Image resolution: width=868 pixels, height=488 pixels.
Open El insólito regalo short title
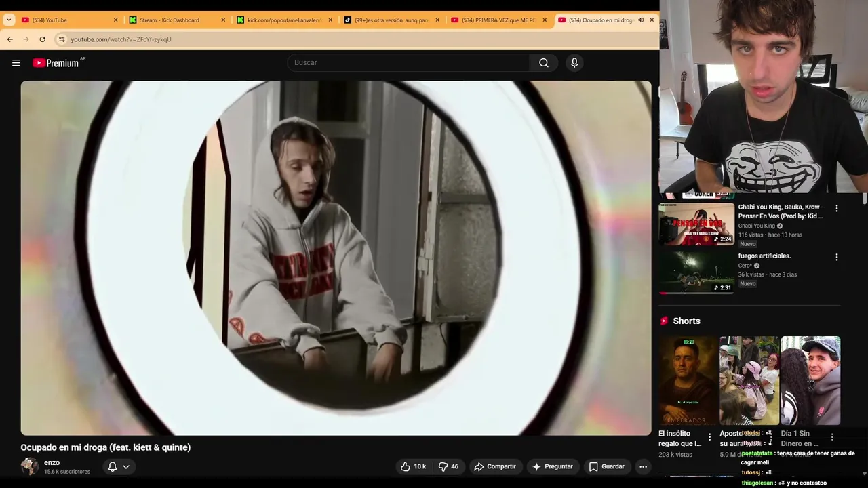tap(680, 439)
